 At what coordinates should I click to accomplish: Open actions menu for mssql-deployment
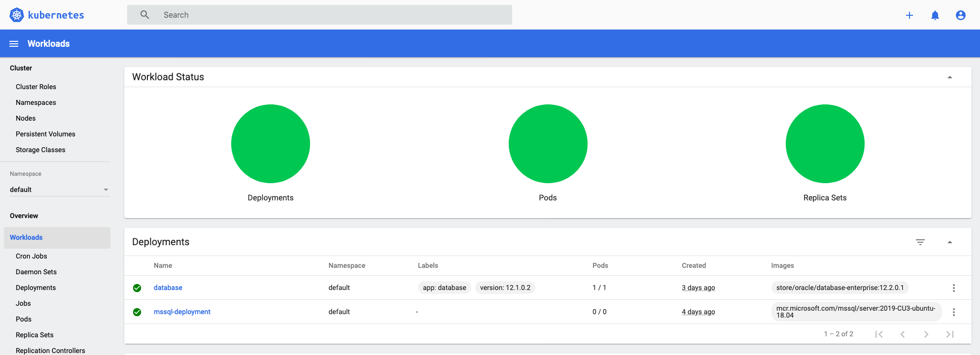click(x=954, y=312)
